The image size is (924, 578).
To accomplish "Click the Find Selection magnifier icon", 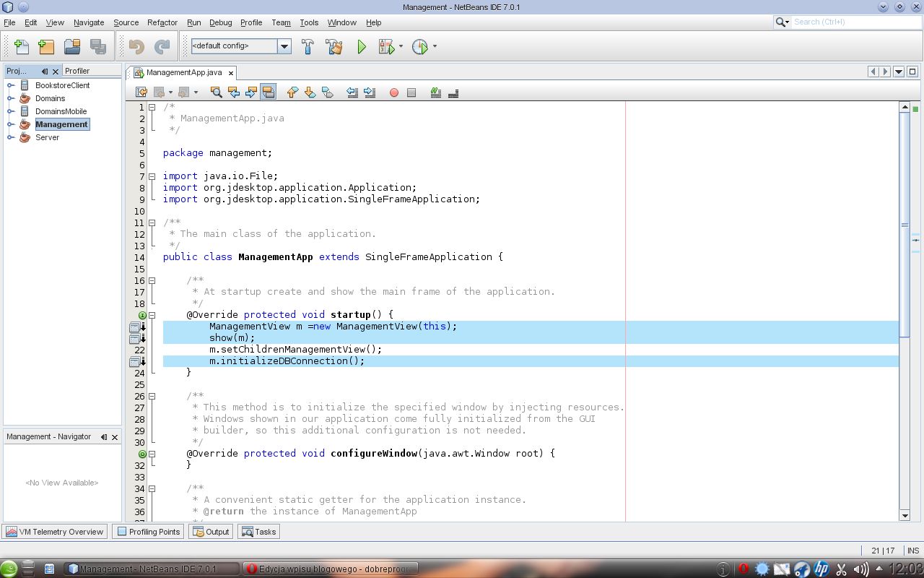I will (x=216, y=92).
